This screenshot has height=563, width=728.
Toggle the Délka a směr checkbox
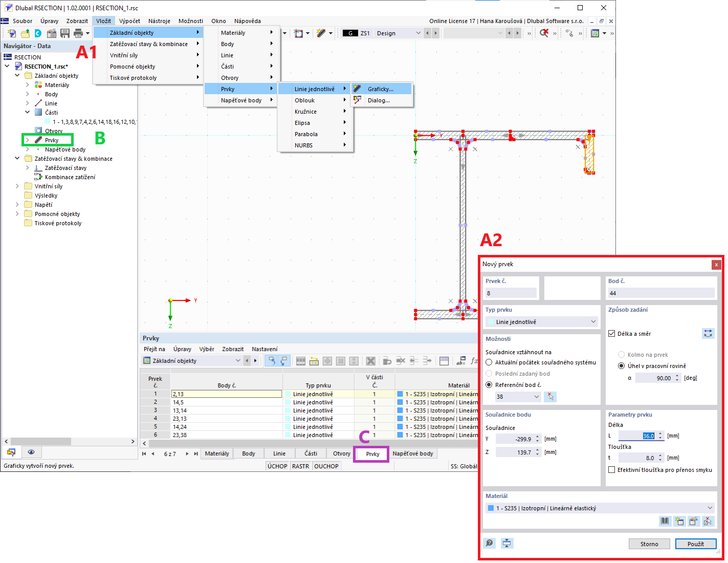pos(611,333)
